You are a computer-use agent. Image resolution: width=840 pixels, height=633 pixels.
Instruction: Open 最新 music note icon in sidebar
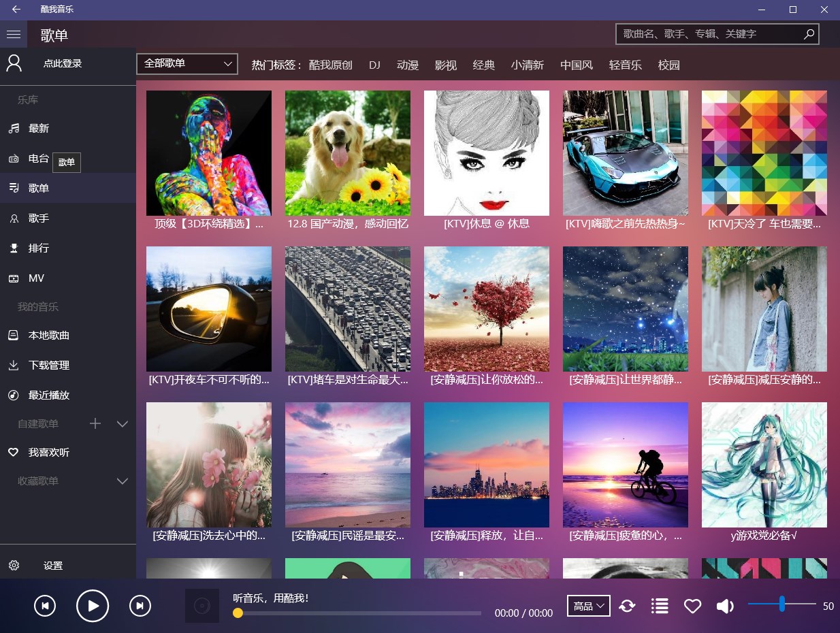point(14,129)
